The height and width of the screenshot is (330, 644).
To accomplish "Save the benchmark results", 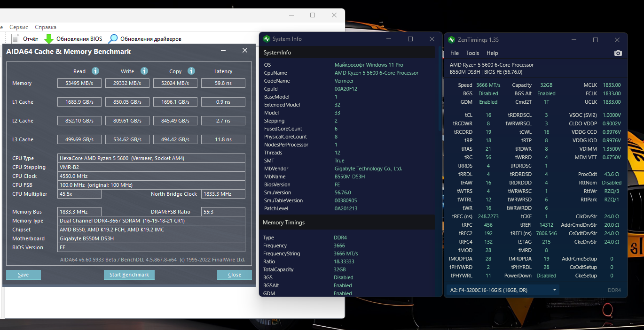I will (24, 275).
